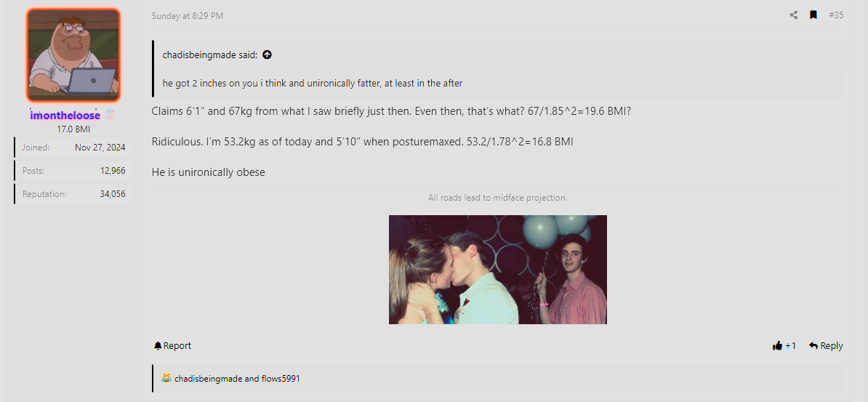Click the share icon on post #35
Viewport: 868px width, 402px height.
click(x=794, y=15)
